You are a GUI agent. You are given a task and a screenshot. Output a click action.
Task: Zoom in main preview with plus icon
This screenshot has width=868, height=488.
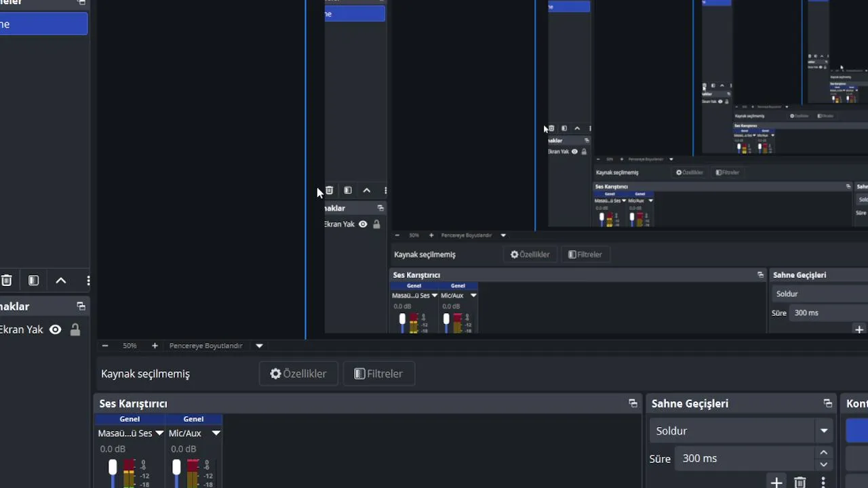tap(155, 346)
